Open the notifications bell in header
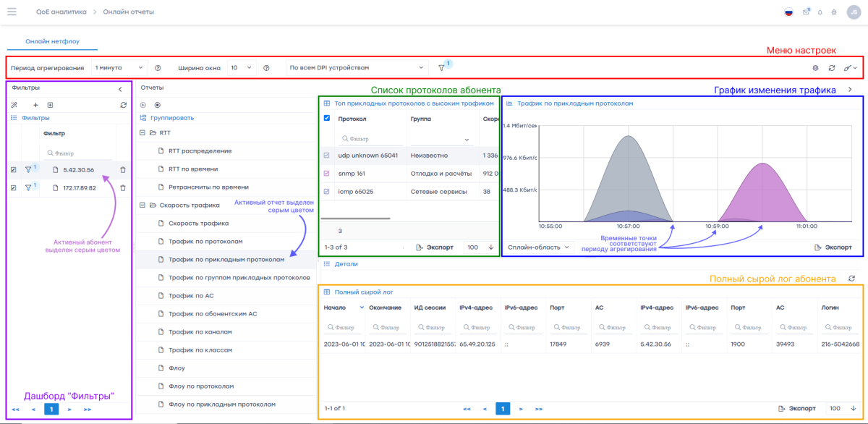 coord(820,12)
